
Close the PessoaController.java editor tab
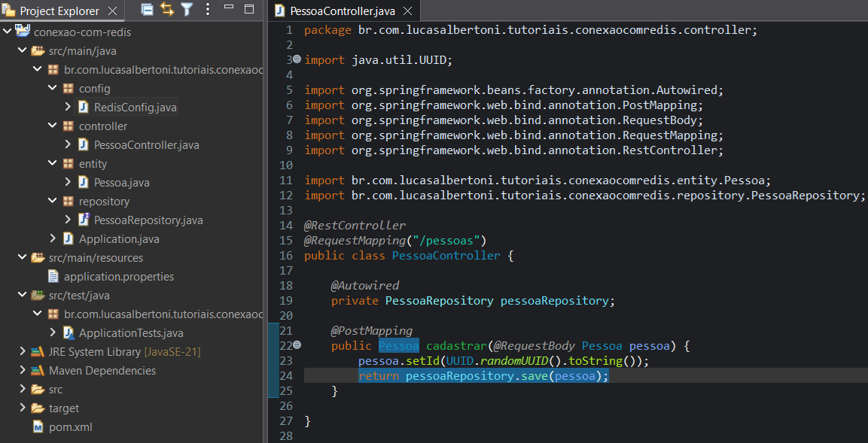point(407,11)
